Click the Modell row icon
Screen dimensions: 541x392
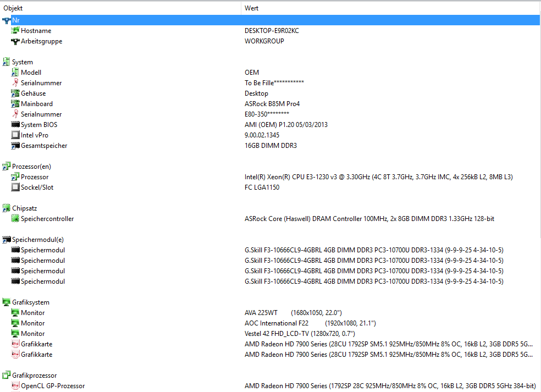15,73
